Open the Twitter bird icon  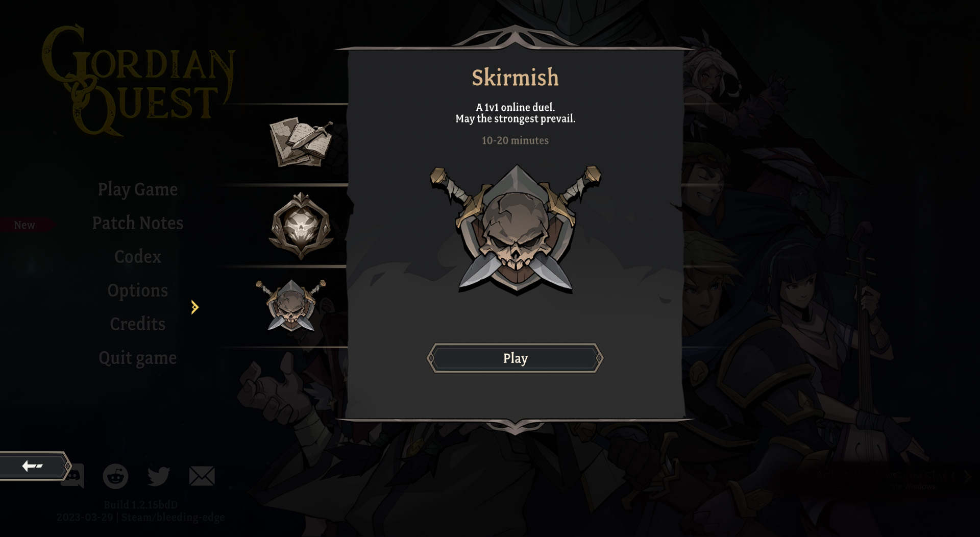pyautogui.click(x=158, y=476)
